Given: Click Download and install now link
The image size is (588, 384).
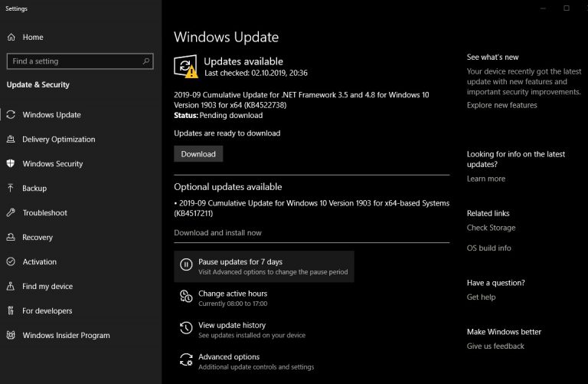Looking at the screenshot, I should pyautogui.click(x=217, y=233).
